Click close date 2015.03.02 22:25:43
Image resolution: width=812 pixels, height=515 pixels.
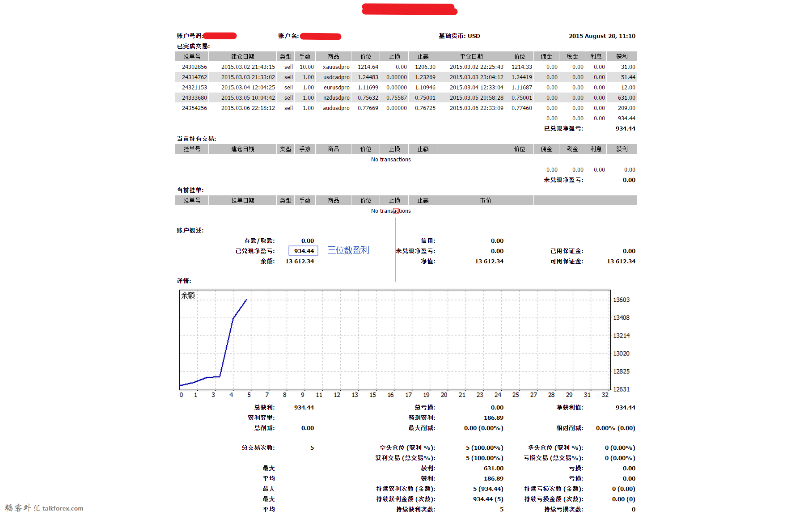[x=477, y=67]
